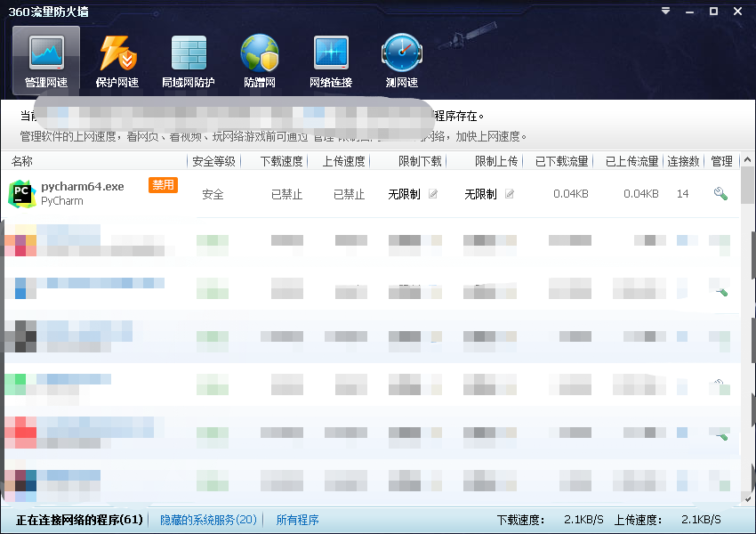Open the title bar dropdown menu arrow
756x534 pixels.
667,12
